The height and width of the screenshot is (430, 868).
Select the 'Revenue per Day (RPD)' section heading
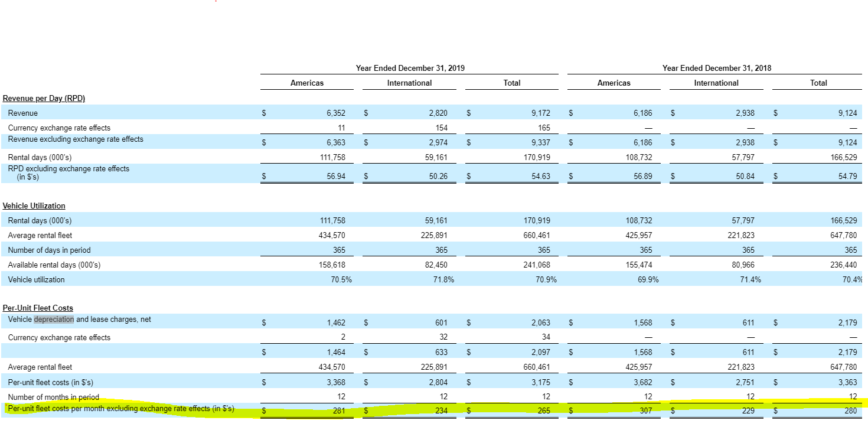(x=44, y=99)
